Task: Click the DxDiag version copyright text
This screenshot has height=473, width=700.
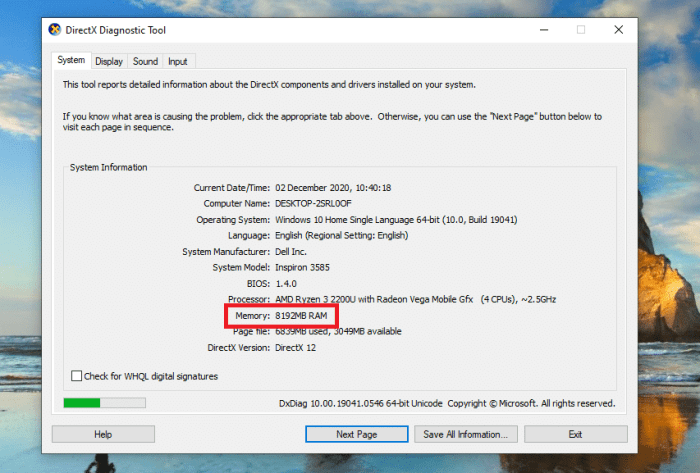Action: click(x=447, y=403)
